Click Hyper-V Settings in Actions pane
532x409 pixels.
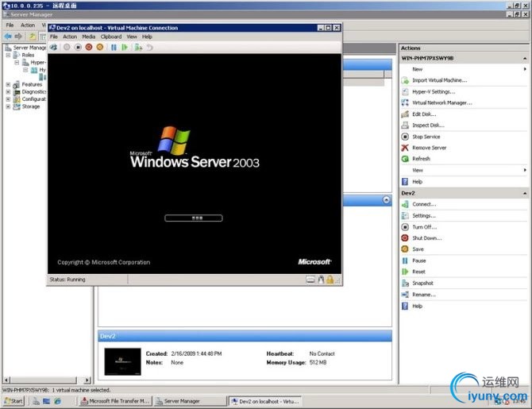click(434, 91)
